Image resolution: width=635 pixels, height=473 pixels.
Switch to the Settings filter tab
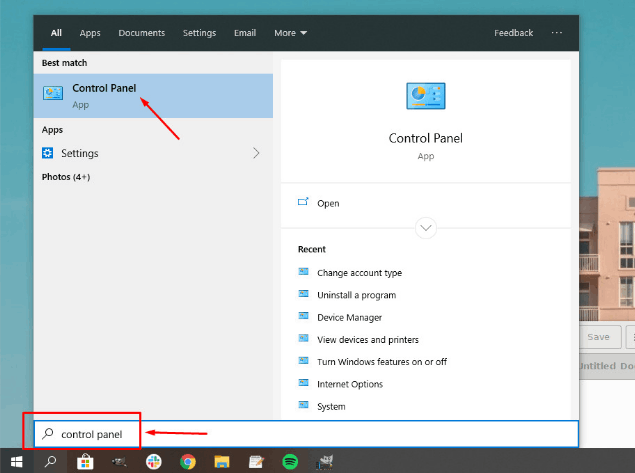[199, 33]
